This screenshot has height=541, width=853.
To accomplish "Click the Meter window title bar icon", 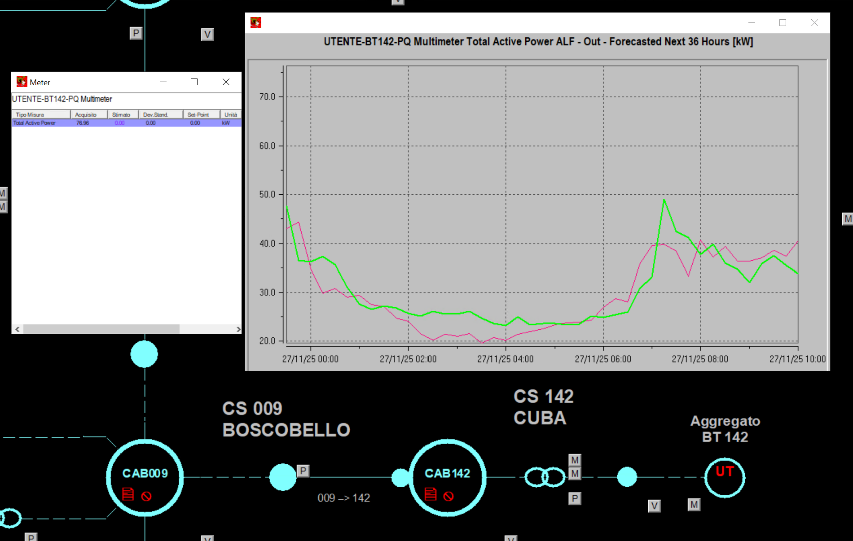I will [x=21, y=82].
